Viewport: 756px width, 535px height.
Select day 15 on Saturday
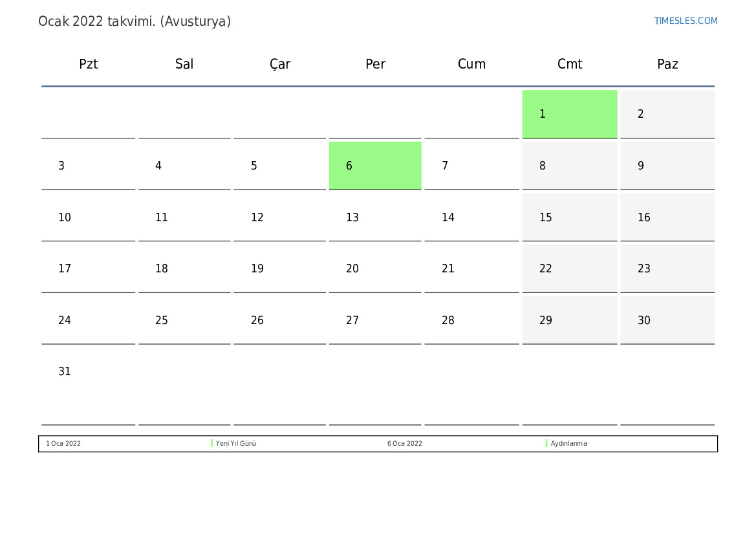(x=546, y=217)
